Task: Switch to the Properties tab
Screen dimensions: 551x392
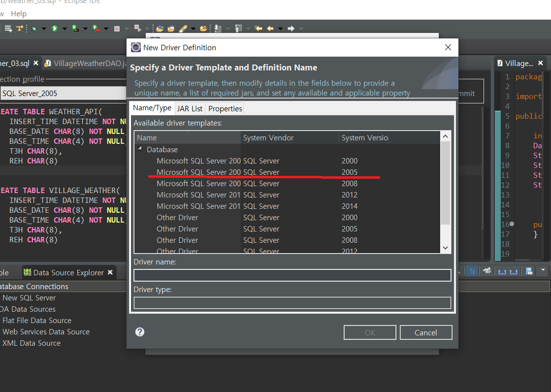Action: [225, 109]
